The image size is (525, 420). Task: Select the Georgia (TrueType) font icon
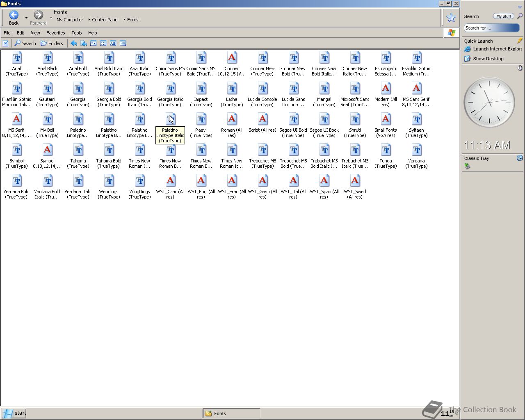pos(78,89)
